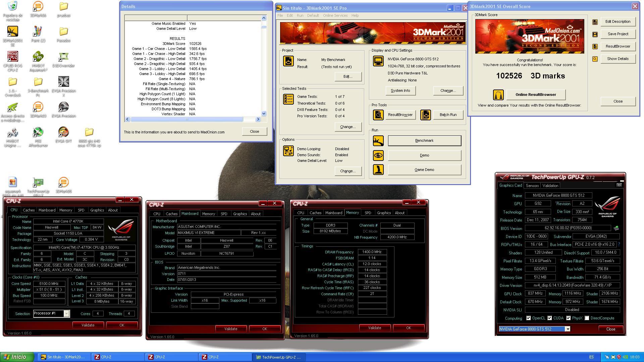Click the Edit Description icon in score window
This screenshot has width=644, height=362.
(595, 22)
